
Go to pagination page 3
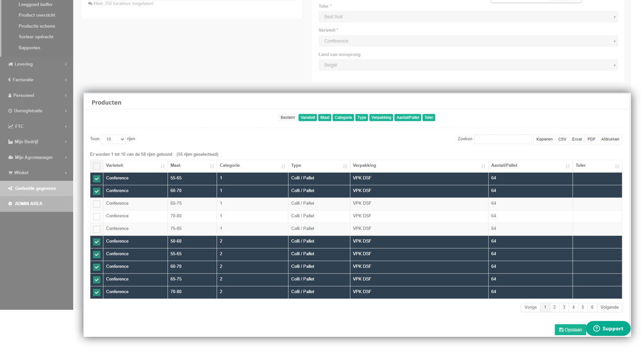click(564, 307)
